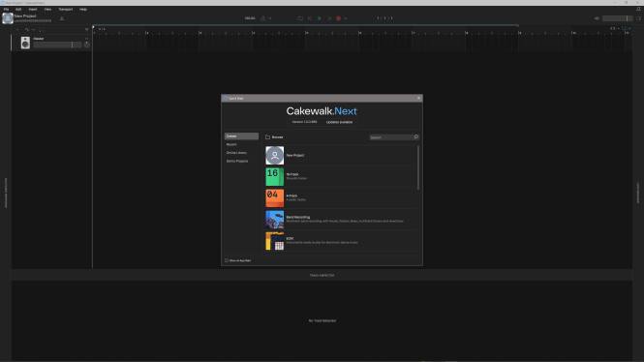This screenshot has height=362, width=644.
Task: Click the time position display
Action: (x=384, y=18)
